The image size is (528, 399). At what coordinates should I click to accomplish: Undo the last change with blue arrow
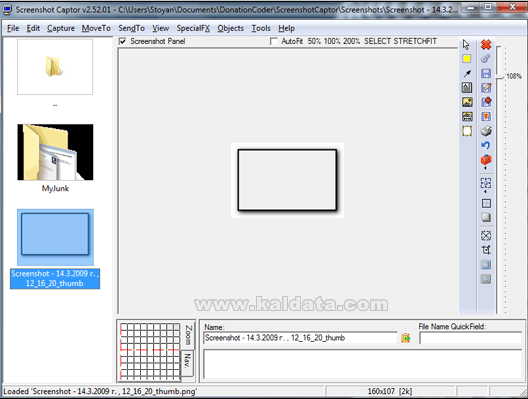[x=485, y=145]
